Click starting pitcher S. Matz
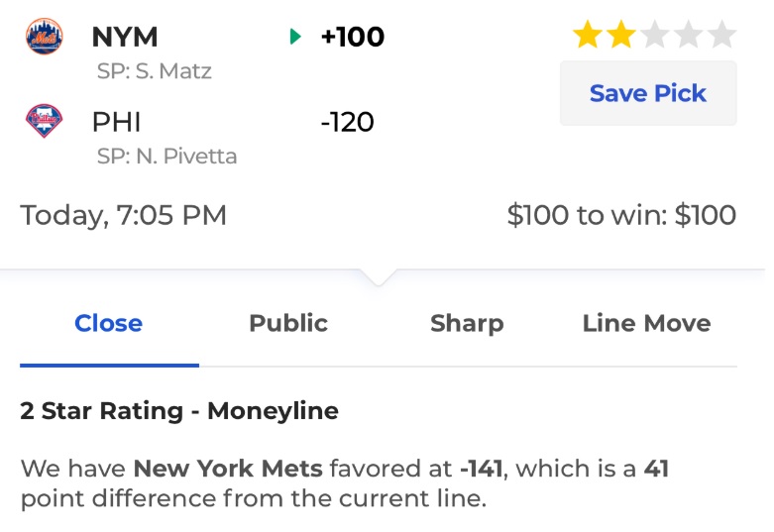Viewport: 774px width, 532px height. [x=154, y=71]
